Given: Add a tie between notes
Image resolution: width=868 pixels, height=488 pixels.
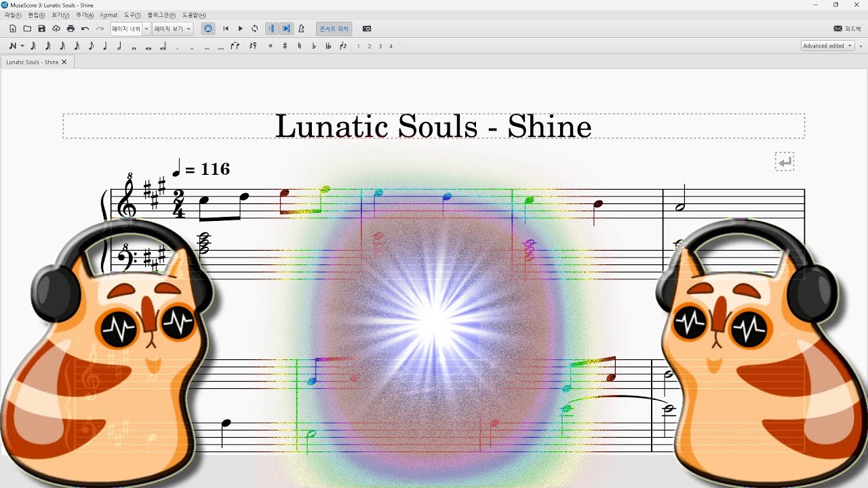Looking at the screenshot, I should (x=235, y=46).
